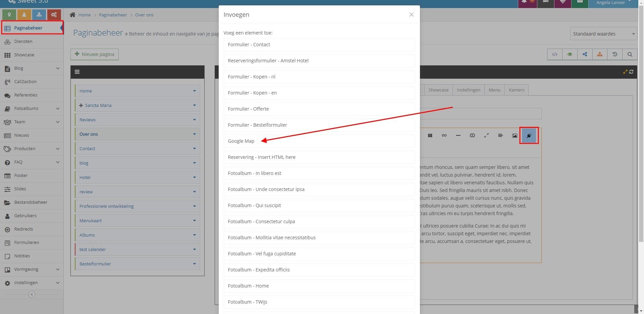The image size is (644, 314).
Task: Click the green location pin icon button
Action: [x=9, y=14]
